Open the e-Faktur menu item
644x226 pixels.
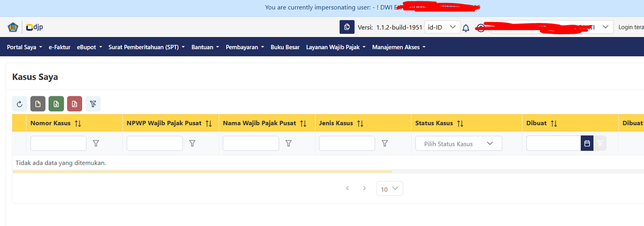click(60, 47)
